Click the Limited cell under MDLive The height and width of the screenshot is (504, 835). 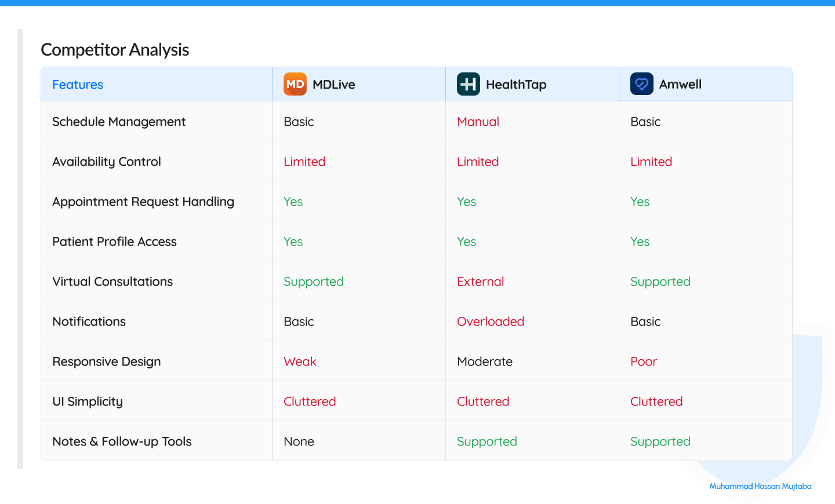(x=304, y=161)
